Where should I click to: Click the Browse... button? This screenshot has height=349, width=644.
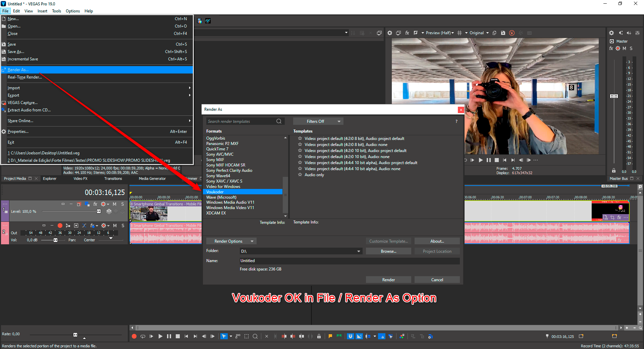(388, 251)
